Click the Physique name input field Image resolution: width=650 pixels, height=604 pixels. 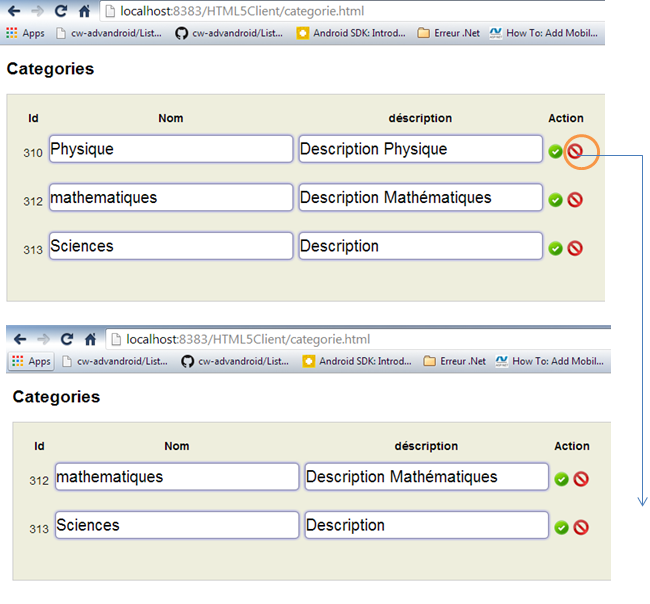coord(171,149)
